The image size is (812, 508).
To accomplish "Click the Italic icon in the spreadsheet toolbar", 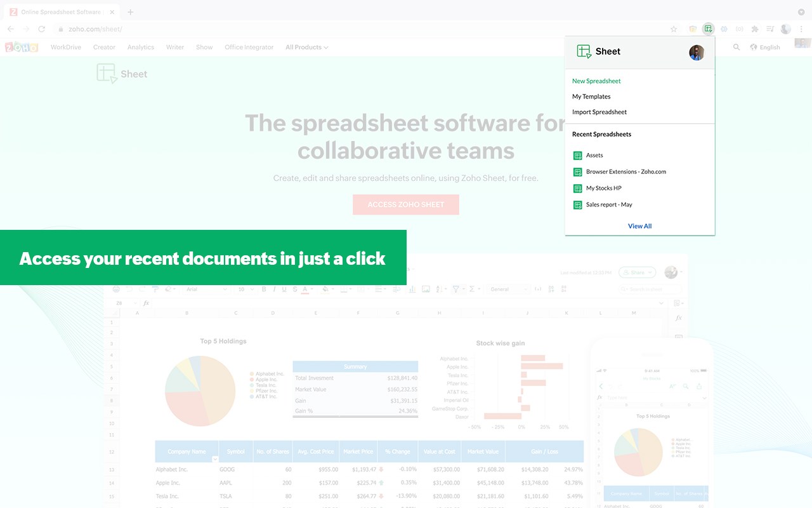I will pos(274,290).
